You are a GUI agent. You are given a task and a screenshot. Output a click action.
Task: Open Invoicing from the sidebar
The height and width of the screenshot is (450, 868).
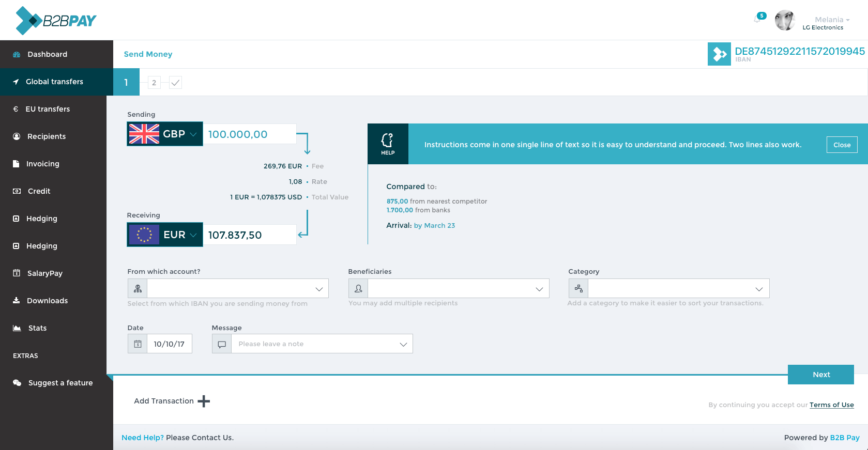pyautogui.click(x=43, y=164)
